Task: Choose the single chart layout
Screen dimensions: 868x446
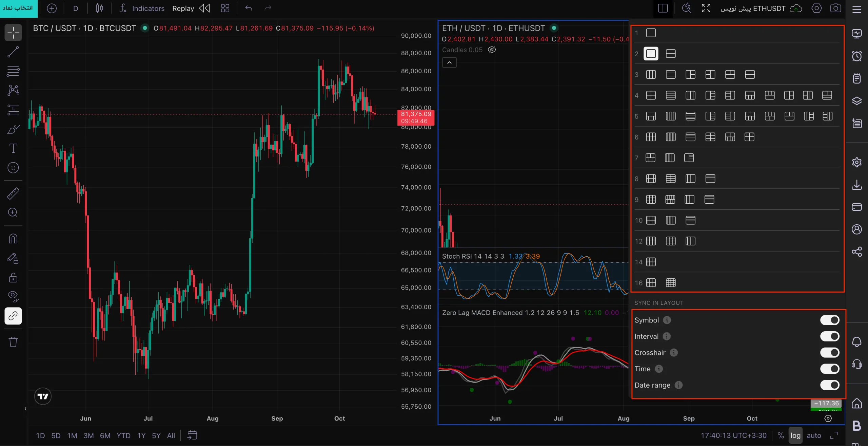Action: 651,33
